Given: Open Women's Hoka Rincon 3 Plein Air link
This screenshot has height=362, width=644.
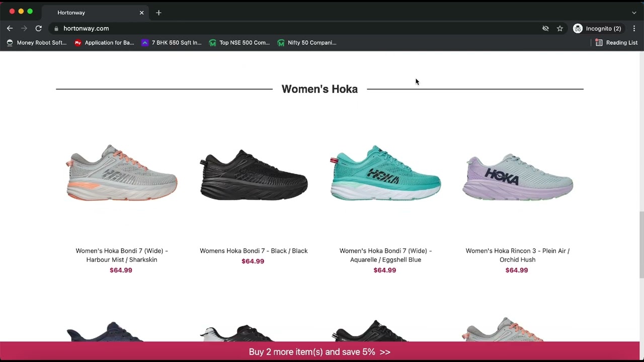Looking at the screenshot, I should click(x=517, y=255).
